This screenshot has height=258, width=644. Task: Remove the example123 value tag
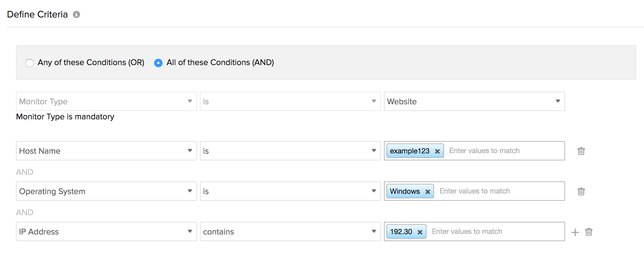[437, 151]
